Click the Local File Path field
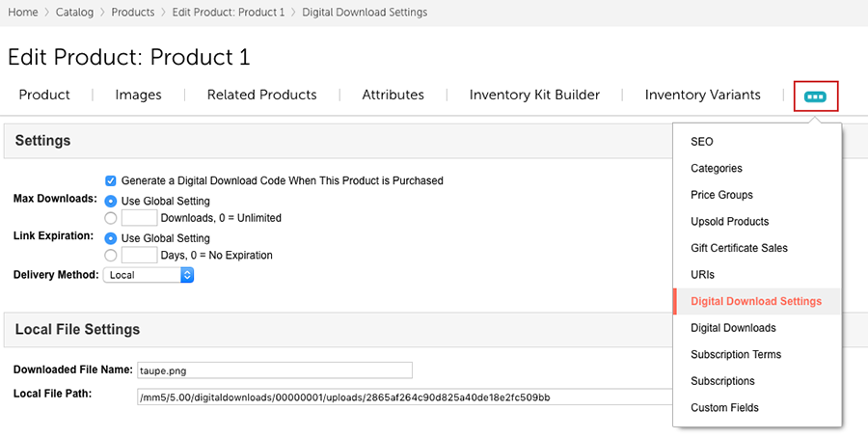This screenshot has height=438, width=868. click(x=405, y=397)
